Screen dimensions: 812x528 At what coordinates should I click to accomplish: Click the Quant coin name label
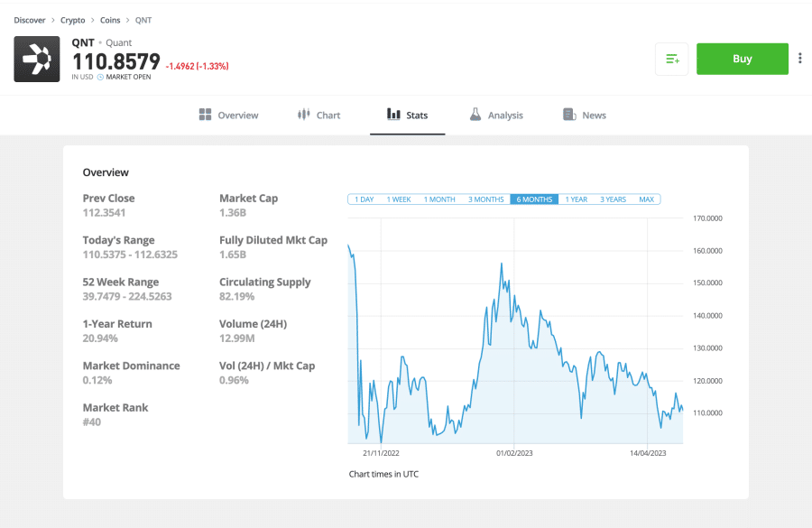point(118,43)
